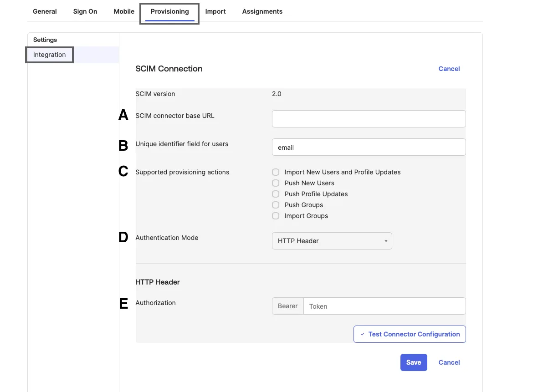Select Integration in Settings sidebar

(49, 55)
